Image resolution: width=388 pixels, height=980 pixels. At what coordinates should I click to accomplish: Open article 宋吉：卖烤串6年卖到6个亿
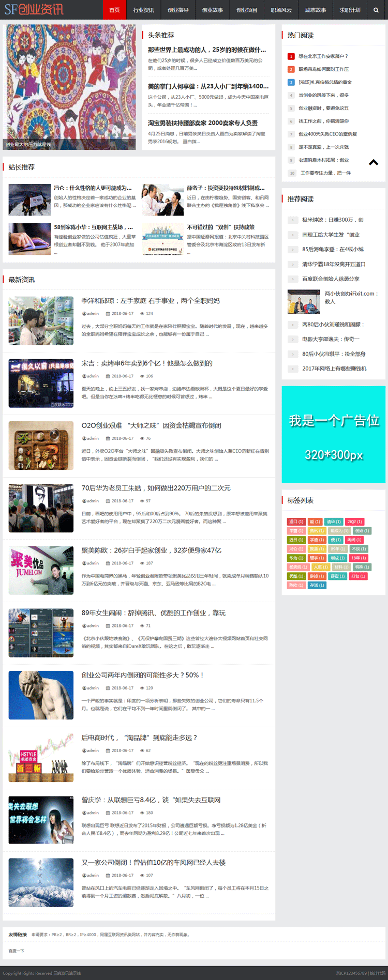147,363
